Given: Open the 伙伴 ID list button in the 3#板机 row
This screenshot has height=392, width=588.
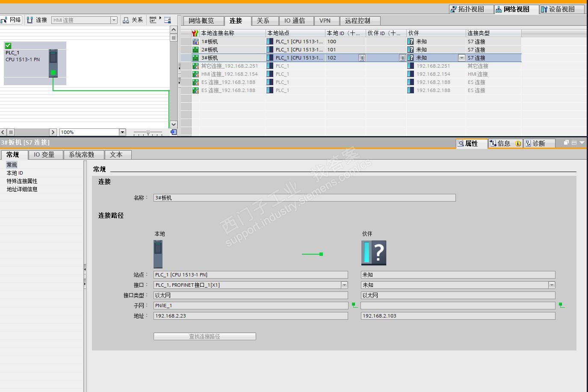Looking at the screenshot, I should click(402, 58).
